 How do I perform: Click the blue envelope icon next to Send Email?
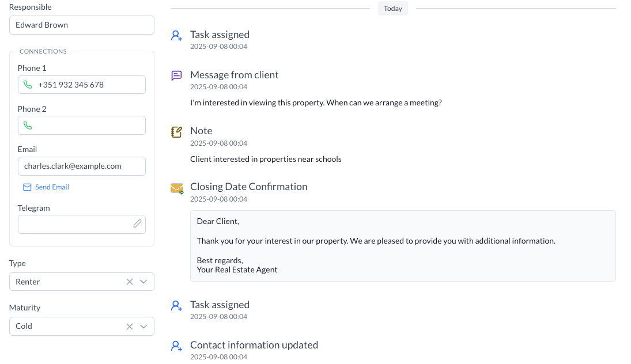tap(27, 187)
